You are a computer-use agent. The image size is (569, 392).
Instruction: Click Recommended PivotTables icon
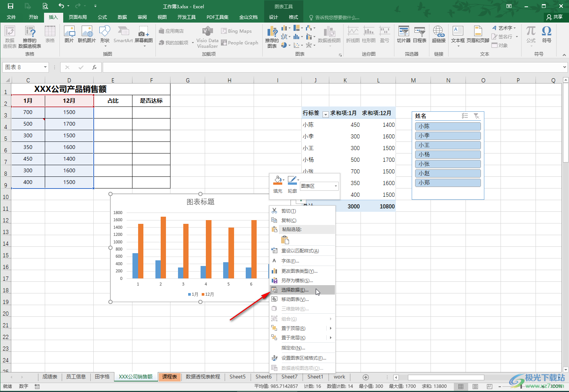[x=30, y=37]
